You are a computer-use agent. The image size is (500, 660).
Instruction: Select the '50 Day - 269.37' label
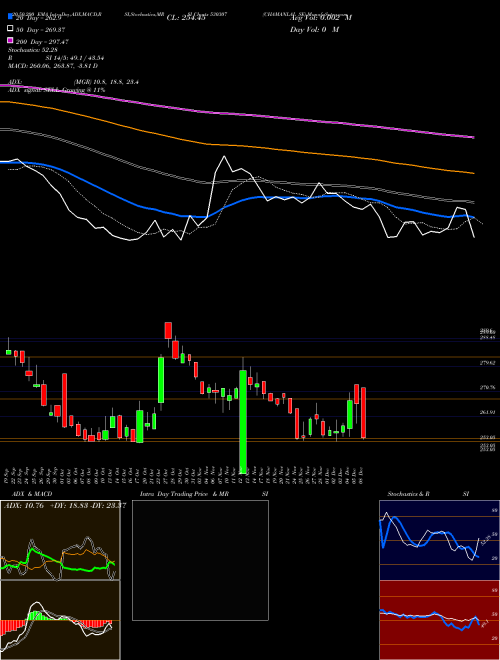tap(40, 30)
